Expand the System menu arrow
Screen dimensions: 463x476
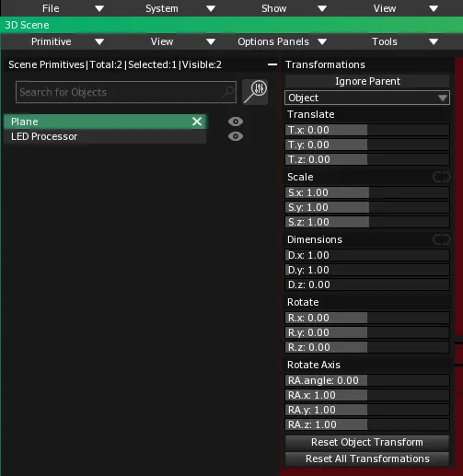point(211,8)
